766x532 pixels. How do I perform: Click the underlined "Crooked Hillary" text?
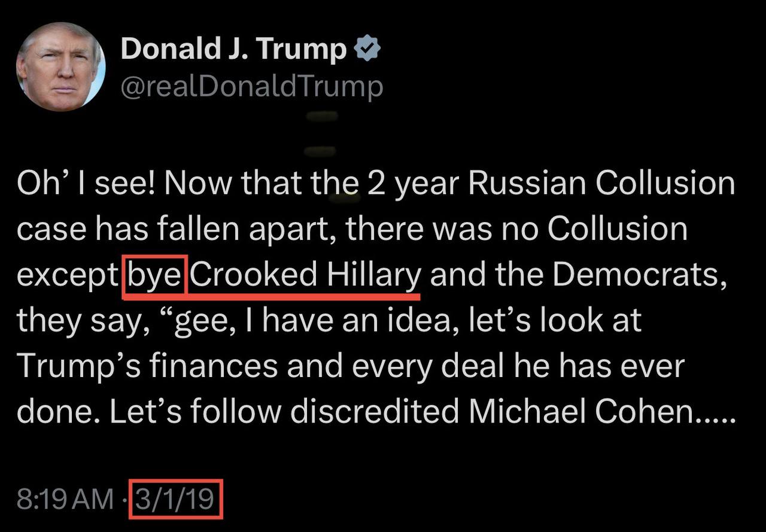coord(306,275)
